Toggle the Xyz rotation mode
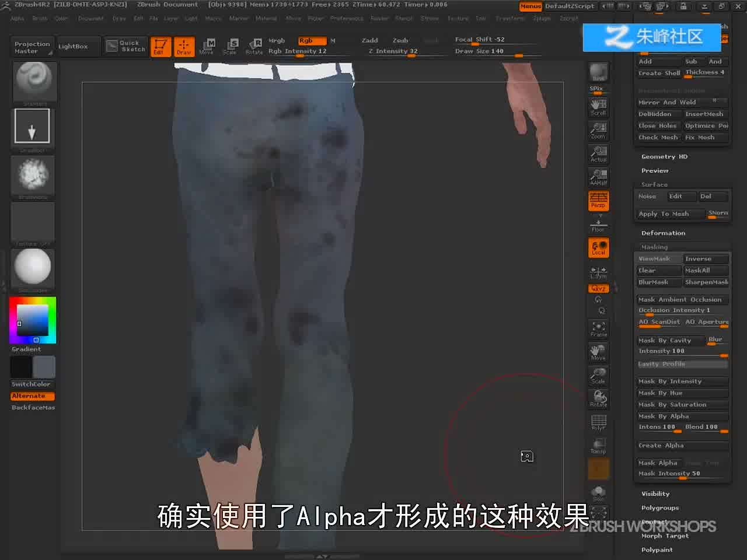The height and width of the screenshot is (560, 747). pyautogui.click(x=598, y=289)
